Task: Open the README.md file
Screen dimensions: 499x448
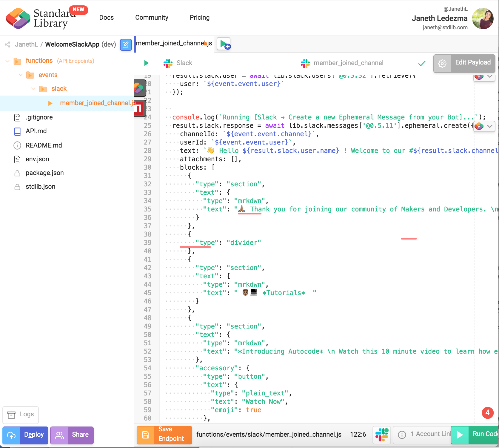Action: pos(44,145)
